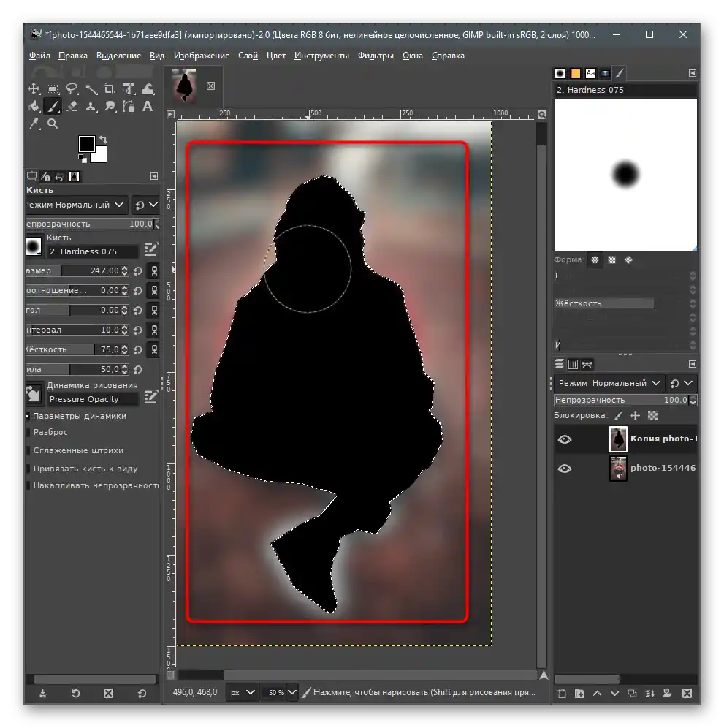Select the Move tool in toolbox
Image resolution: width=724 pixels, height=728 pixels.
[x=34, y=88]
